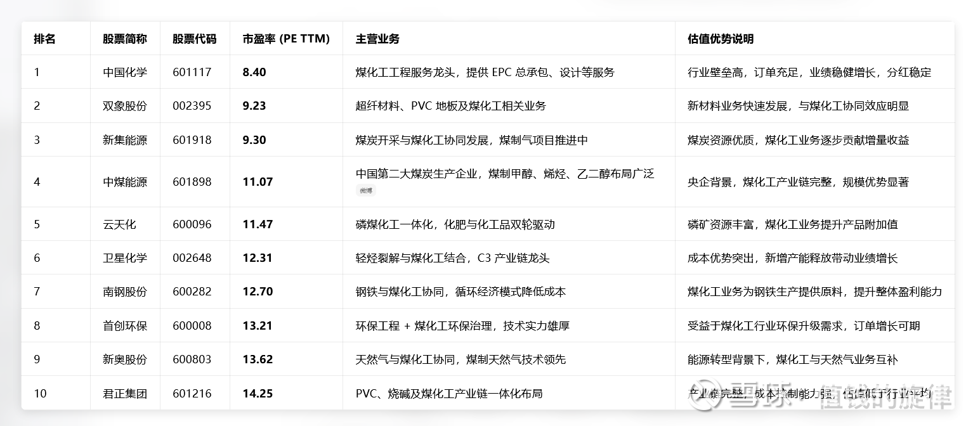
Task: Select the 主营业务 column header
Action: [x=377, y=39]
